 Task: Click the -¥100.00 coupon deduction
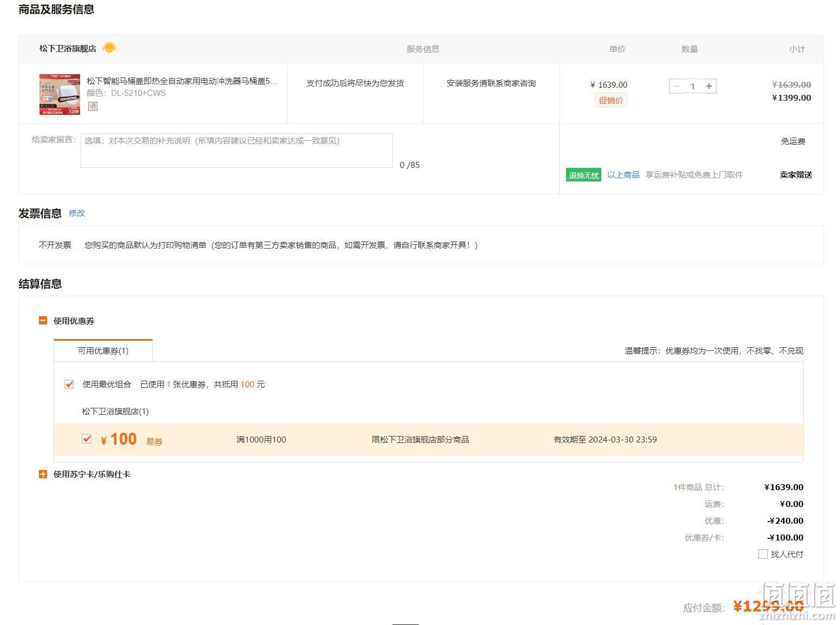(x=785, y=537)
